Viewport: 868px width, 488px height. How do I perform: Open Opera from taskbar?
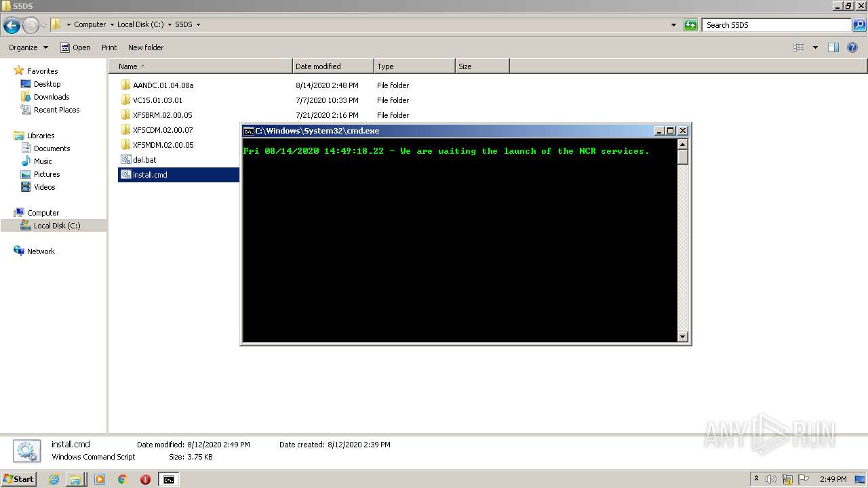[x=145, y=479]
